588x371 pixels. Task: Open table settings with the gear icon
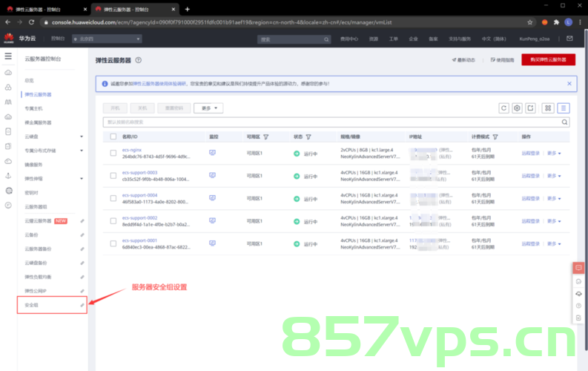pyautogui.click(x=517, y=108)
